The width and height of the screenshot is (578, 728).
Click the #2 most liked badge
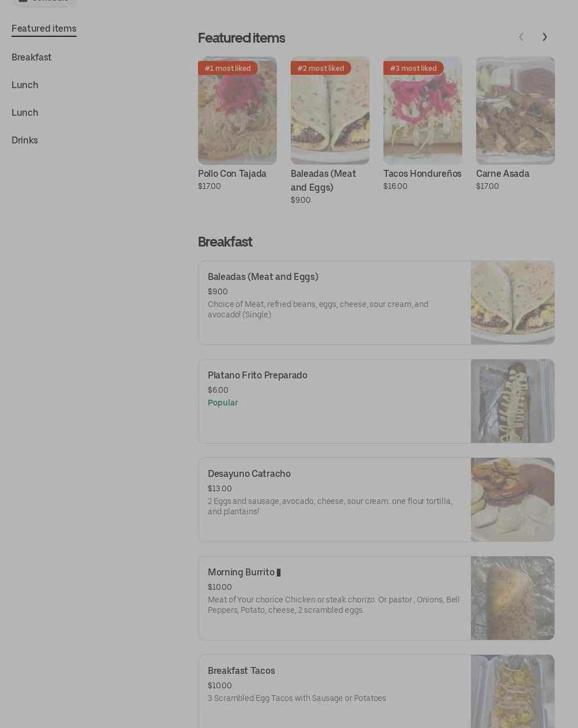click(x=321, y=68)
